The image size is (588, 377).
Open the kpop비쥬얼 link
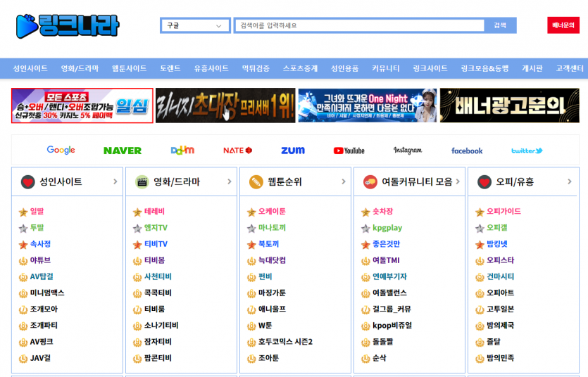point(392,326)
